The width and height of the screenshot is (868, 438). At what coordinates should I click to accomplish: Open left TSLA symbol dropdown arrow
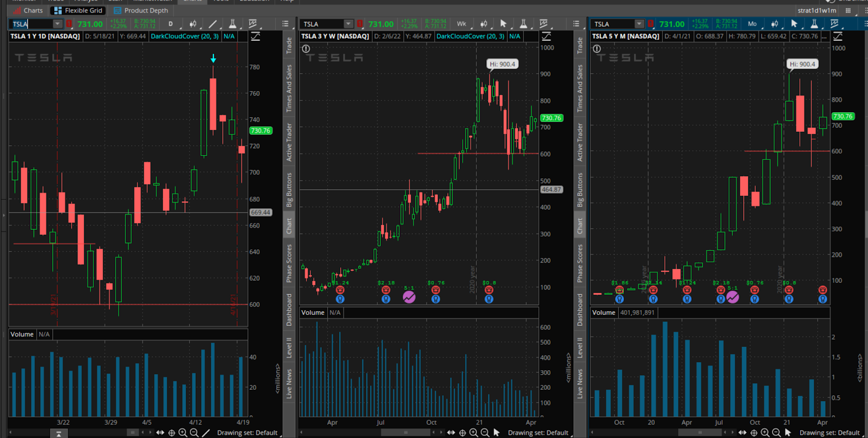(58, 24)
